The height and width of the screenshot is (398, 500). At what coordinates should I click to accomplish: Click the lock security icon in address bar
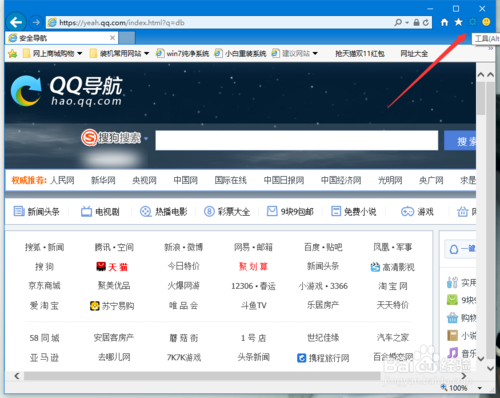click(416, 23)
